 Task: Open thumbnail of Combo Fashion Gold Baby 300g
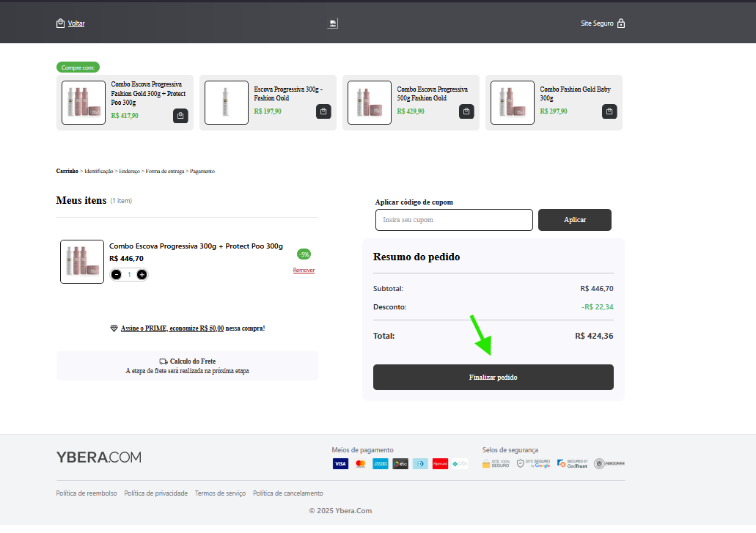click(x=513, y=103)
